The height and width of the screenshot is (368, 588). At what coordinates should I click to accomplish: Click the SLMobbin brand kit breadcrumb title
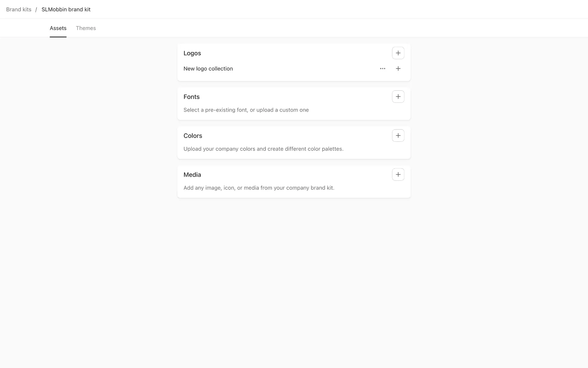[x=66, y=10]
